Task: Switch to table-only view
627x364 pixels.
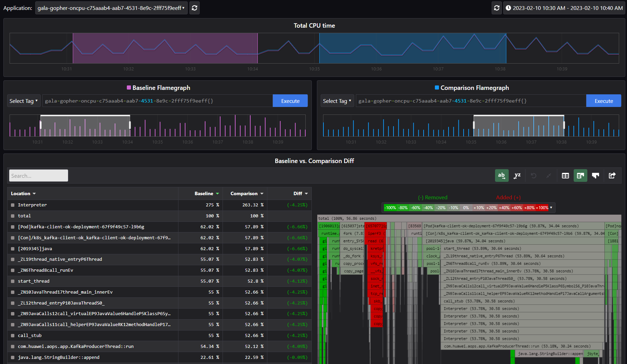Action: point(565,176)
